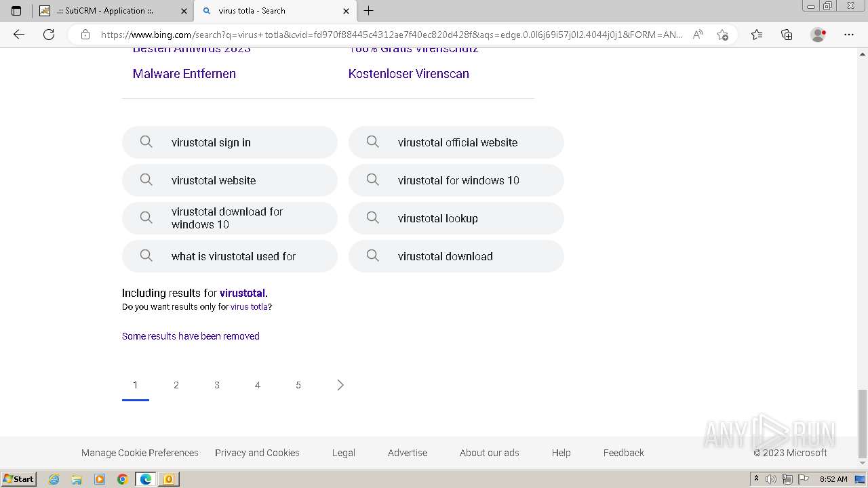This screenshot has height=488, width=868.
Task: Open Malware Entfernen link
Action: (x=184, y=74)
